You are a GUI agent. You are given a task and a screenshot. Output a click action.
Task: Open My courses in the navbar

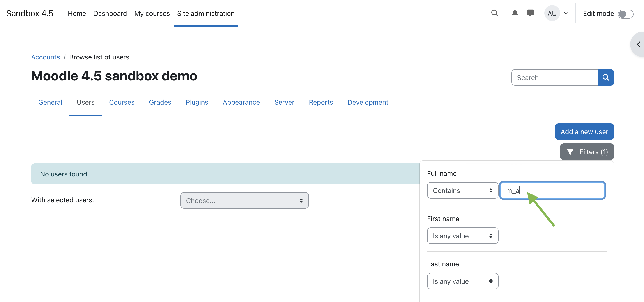point(152,13)
